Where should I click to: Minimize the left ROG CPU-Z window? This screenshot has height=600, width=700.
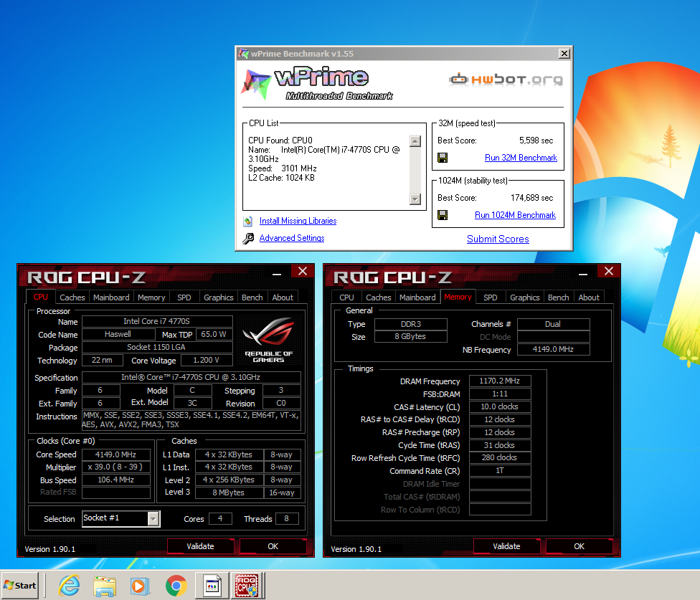pos(277,273)
